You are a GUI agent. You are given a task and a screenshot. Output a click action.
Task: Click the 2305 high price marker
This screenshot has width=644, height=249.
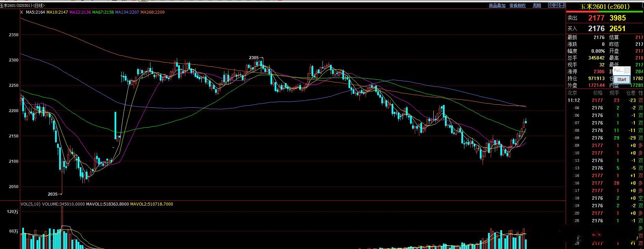(256, 58)
